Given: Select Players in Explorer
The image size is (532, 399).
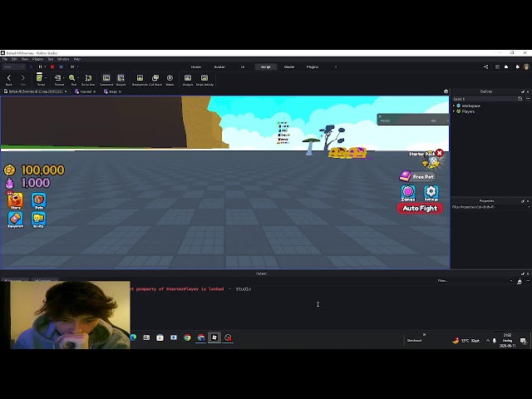Looking at the screenshot, I should (468, 111).
